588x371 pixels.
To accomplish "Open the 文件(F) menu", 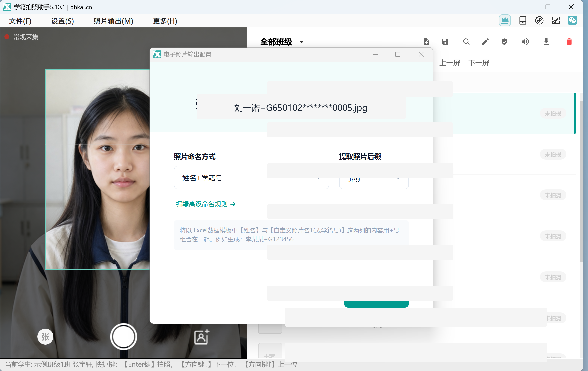I will click(20, 21).
